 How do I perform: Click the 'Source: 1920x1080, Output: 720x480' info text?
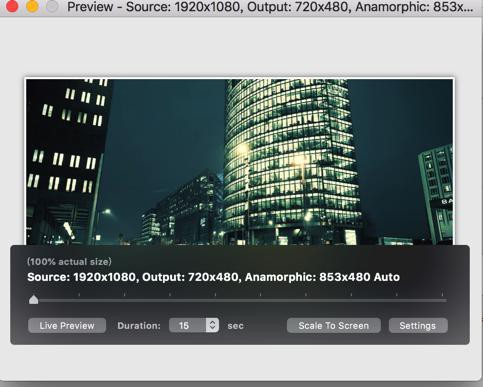(x=213, y=277)
